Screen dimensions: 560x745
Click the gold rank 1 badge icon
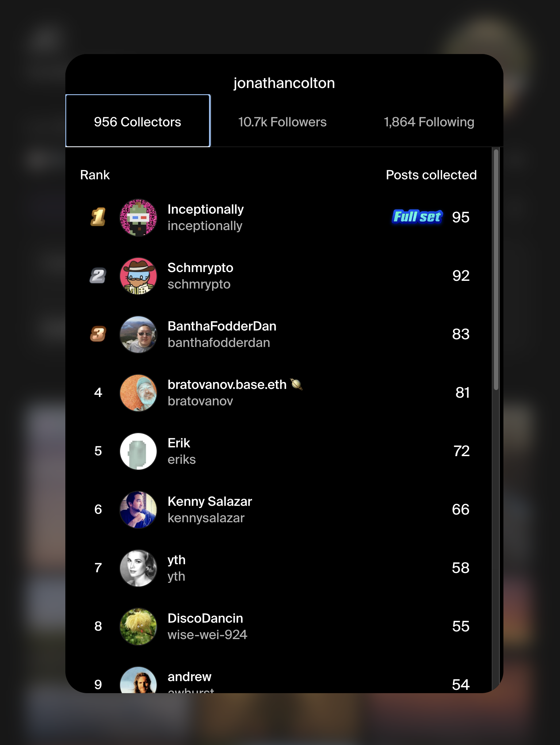point(98,217)
